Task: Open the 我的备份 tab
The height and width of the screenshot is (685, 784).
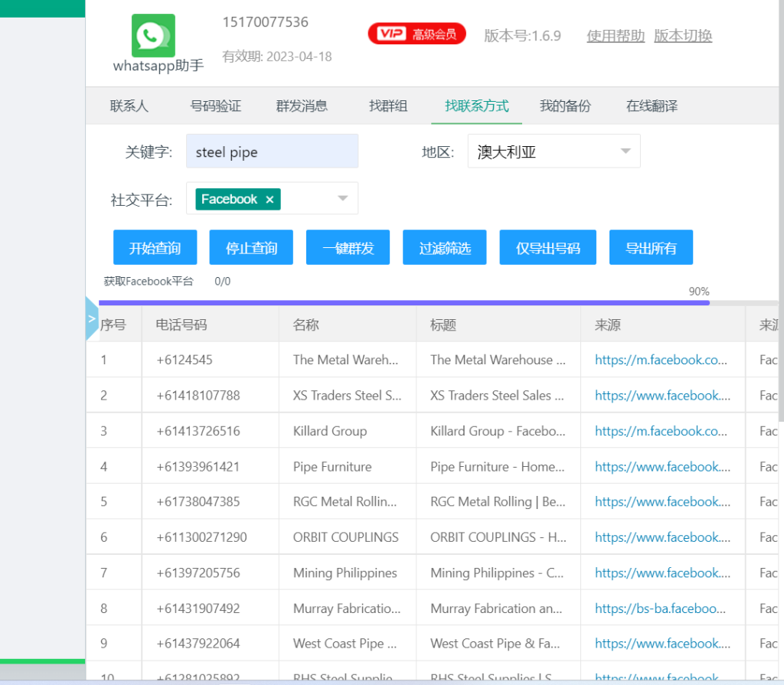Action: click(x=565, y=106)
